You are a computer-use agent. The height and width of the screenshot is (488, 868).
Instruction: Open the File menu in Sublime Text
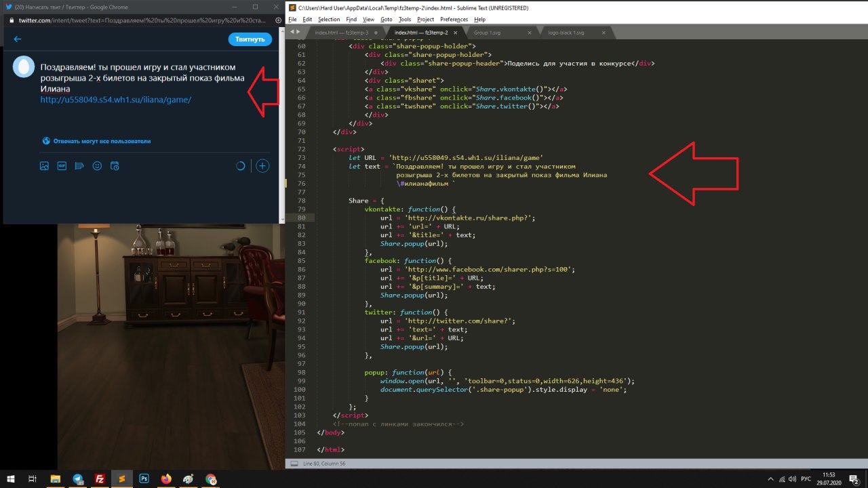click(292, 20)
